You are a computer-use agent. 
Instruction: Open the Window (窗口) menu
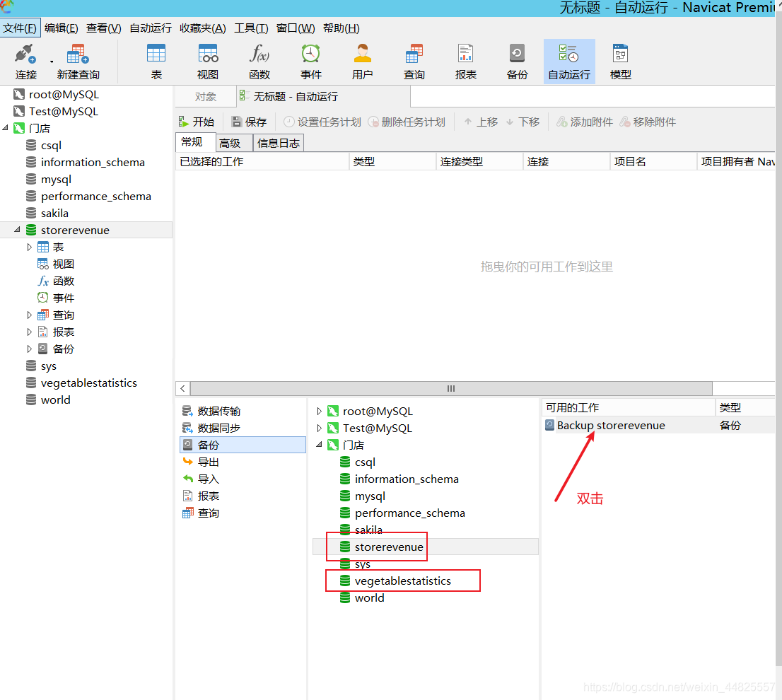pos(296,28)
